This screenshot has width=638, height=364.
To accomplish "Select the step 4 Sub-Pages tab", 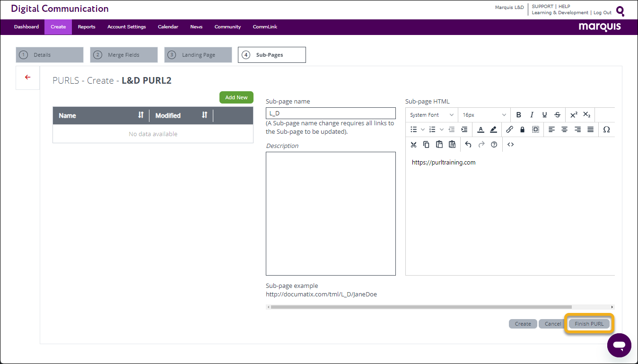I will click(x=272, y=55).
